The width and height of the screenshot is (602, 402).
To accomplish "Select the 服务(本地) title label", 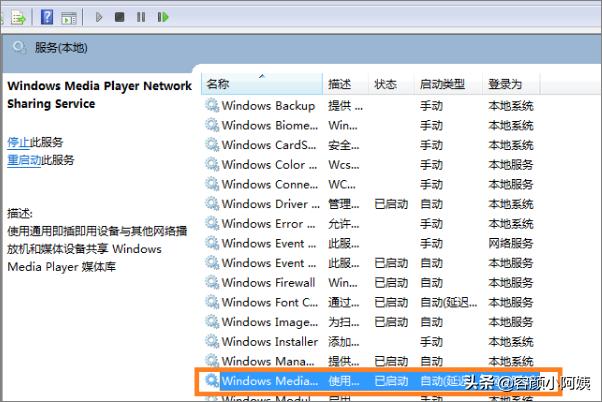I will click(61, 48).
